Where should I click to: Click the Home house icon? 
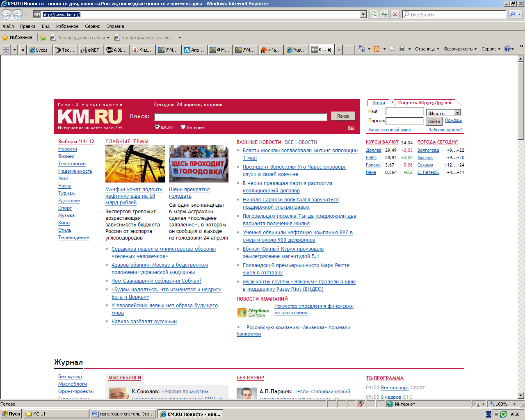coord(361,49)
